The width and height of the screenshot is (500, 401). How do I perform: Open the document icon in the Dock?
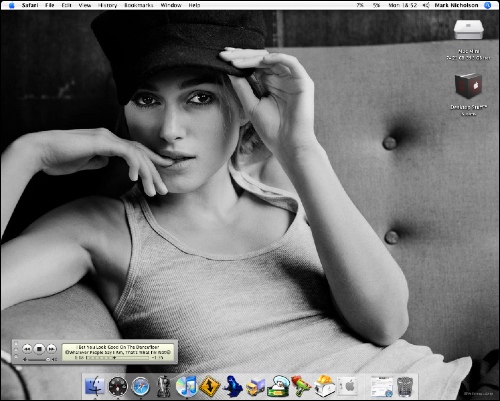coord(382,387)
